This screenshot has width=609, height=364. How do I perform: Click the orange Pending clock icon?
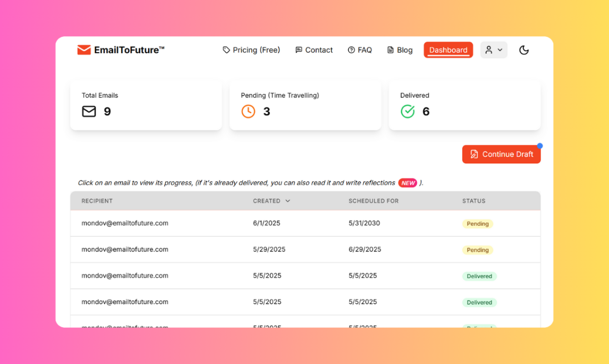248,112
